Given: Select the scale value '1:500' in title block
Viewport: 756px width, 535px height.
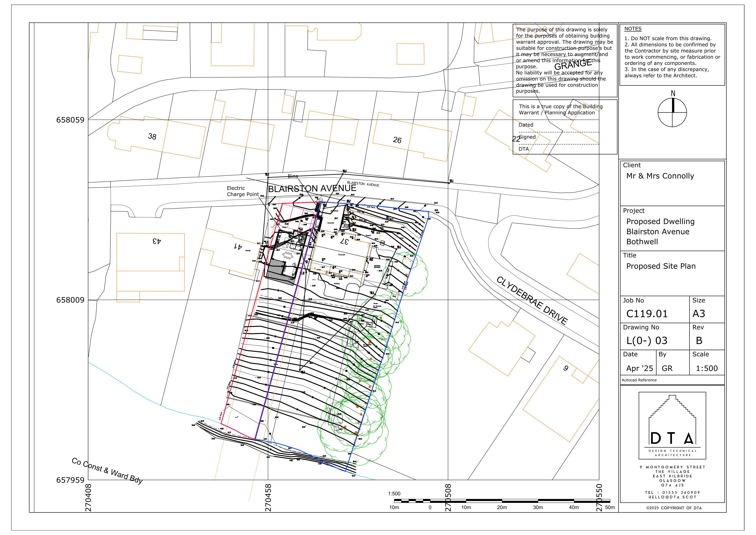Looking at the screenshot, I should point(707,368).
